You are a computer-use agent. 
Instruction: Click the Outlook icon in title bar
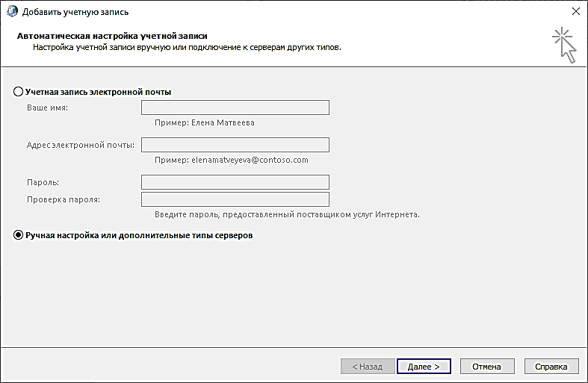(12, 12)
